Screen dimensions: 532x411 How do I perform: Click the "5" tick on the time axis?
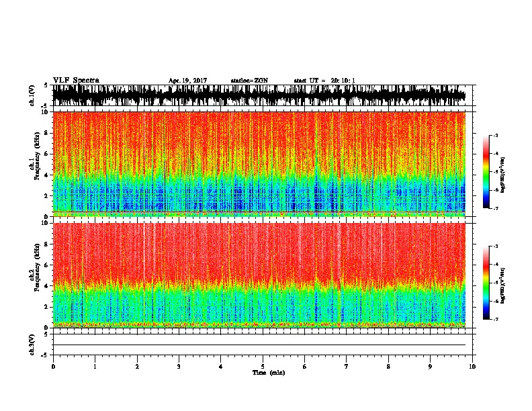click(x=263, y=367)
